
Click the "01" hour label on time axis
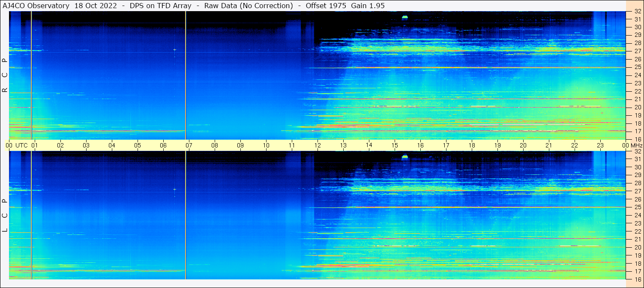coord(35,145)
